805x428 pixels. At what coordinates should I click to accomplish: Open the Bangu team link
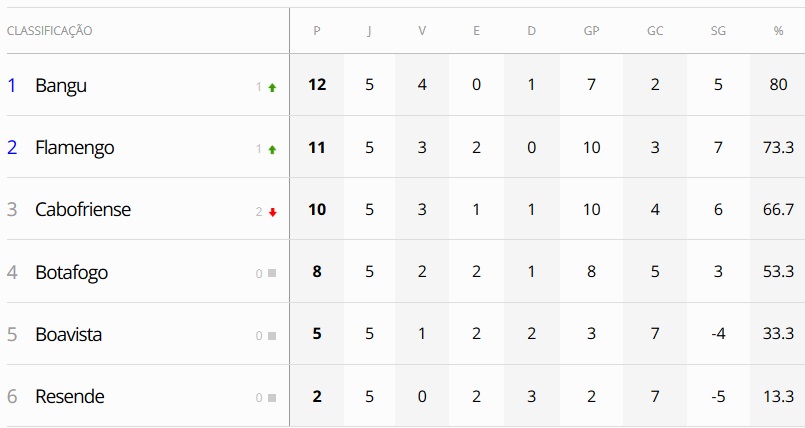point(61,85)
